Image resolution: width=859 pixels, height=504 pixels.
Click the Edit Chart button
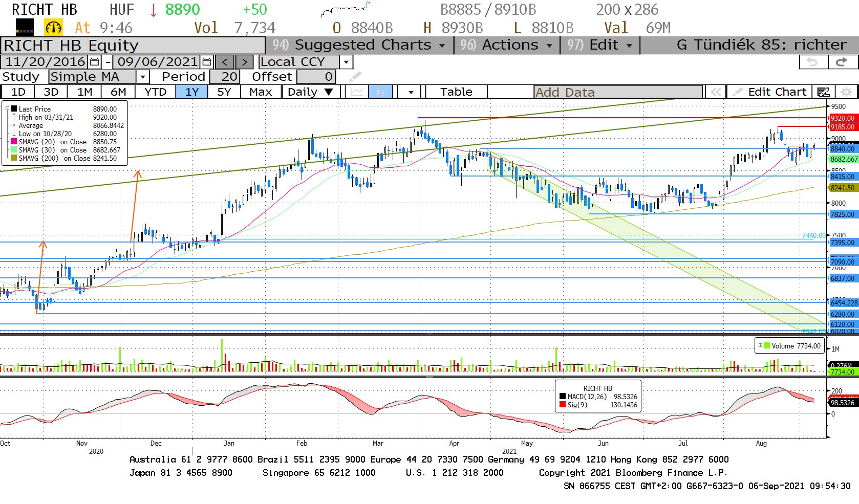[x=770, y=92]
